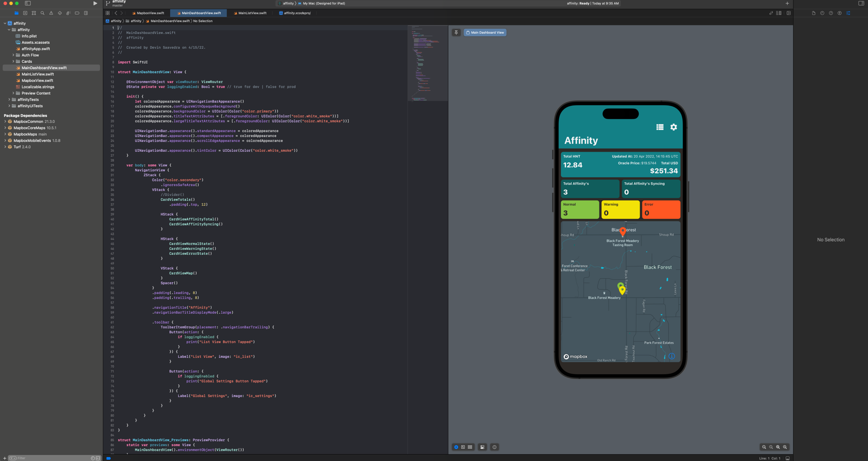
Task: Go forward in editor history
Action: [122, 13]
